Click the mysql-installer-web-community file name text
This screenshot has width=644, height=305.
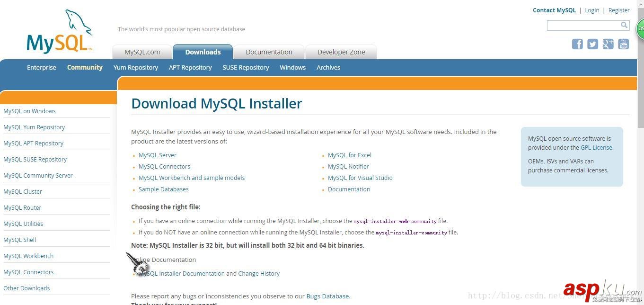tap(395, 221)
